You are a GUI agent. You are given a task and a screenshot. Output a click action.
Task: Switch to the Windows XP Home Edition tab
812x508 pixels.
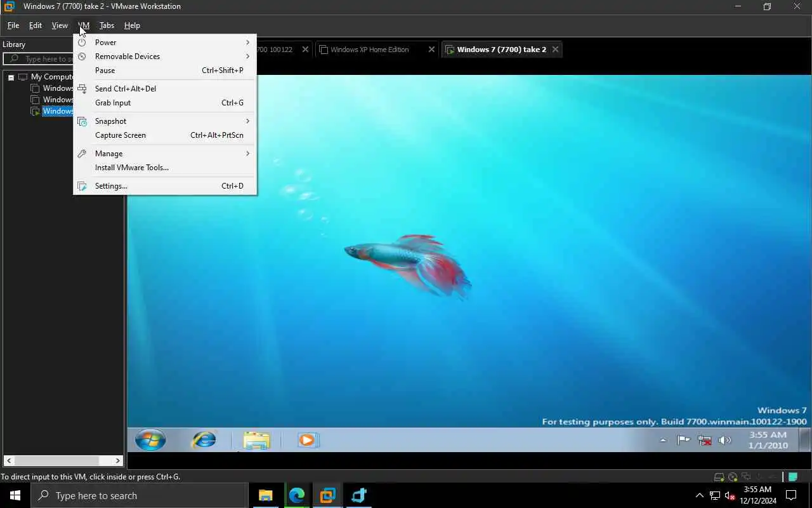(369, 50)
